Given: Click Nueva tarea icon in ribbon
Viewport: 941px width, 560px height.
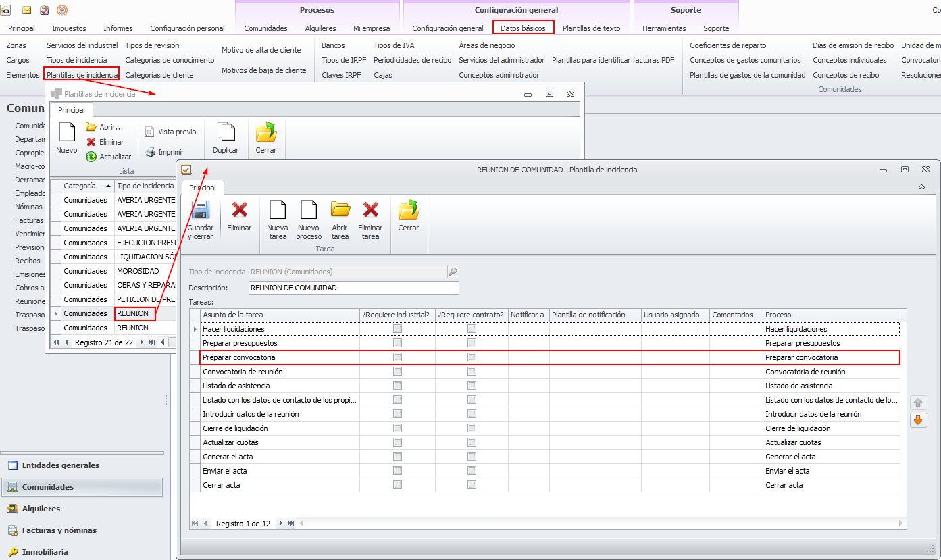Looking at the screenshot, I should click(278, 211).
